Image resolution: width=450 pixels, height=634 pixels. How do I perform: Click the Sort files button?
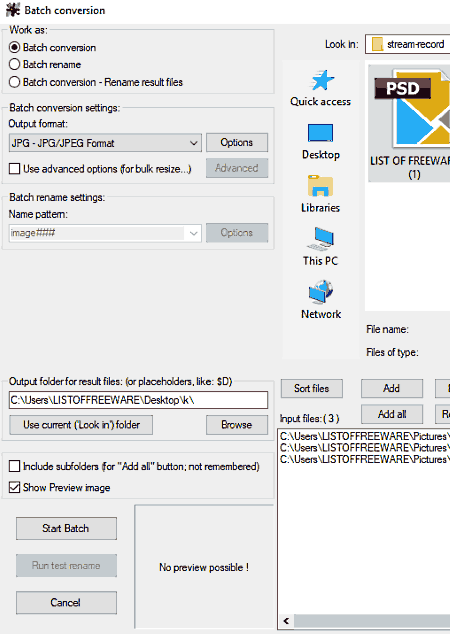(x=312, y=389)
